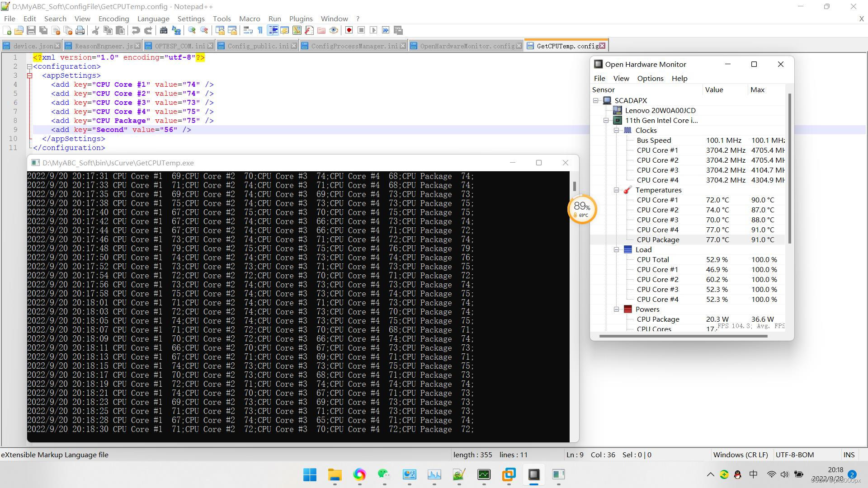Collapse the Load group
Image resolution: width=868 pixels, height=488 pixels.
point(616,249)
